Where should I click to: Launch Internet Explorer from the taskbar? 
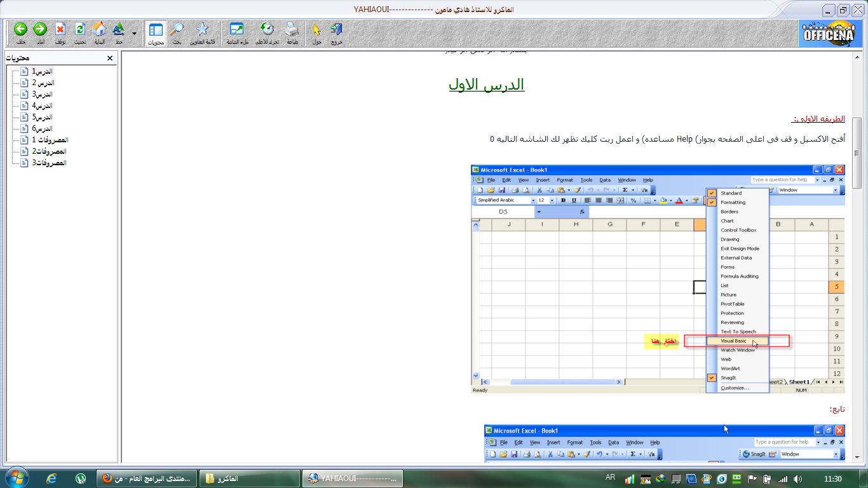click(x=52, y=478)
